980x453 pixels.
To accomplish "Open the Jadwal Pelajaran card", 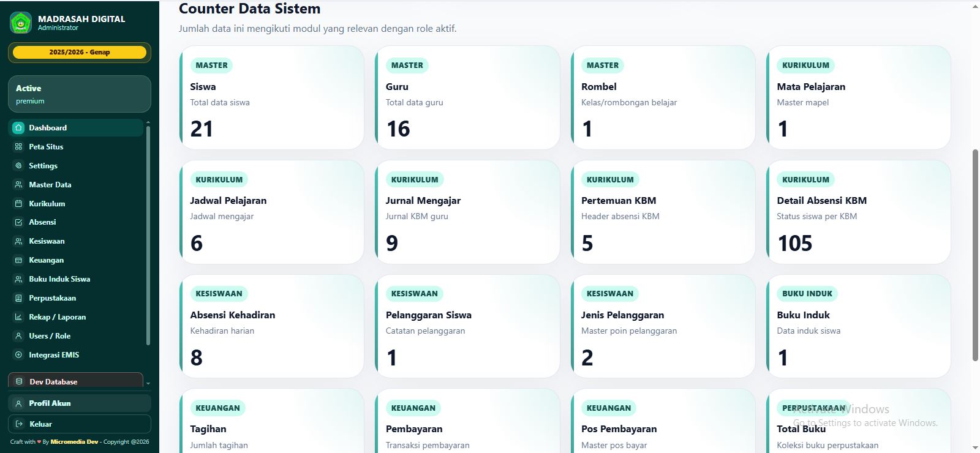I will (x=272, y=212).
